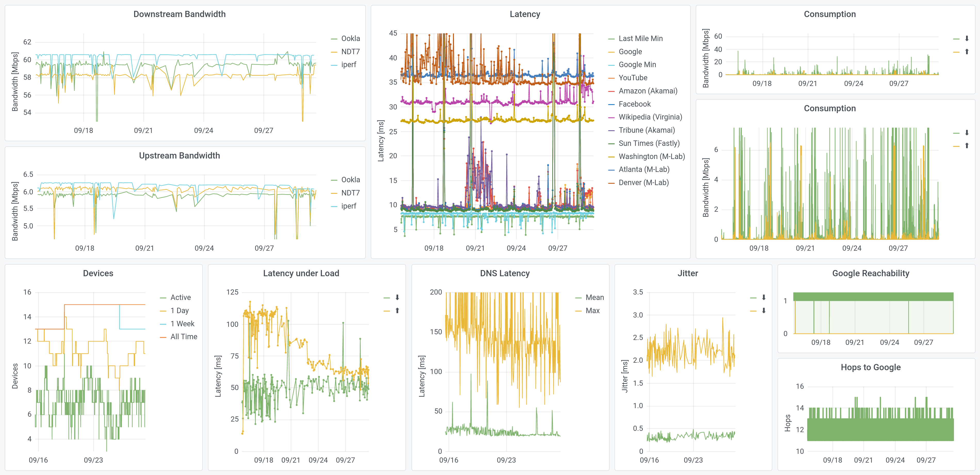Click iperf label in Upstream Bandwidth legend
The height and width of the screenshot is (475, 980).
[x=349, y=206]
